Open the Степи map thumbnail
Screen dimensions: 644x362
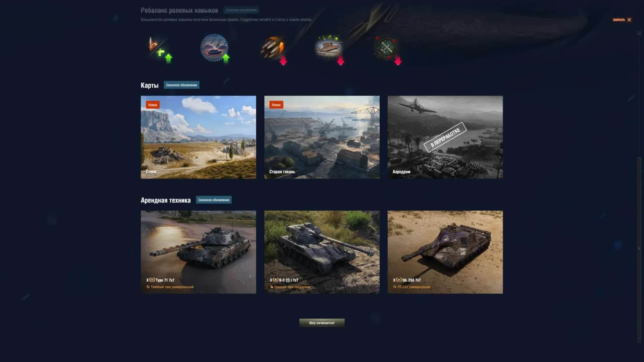point(198,137)
